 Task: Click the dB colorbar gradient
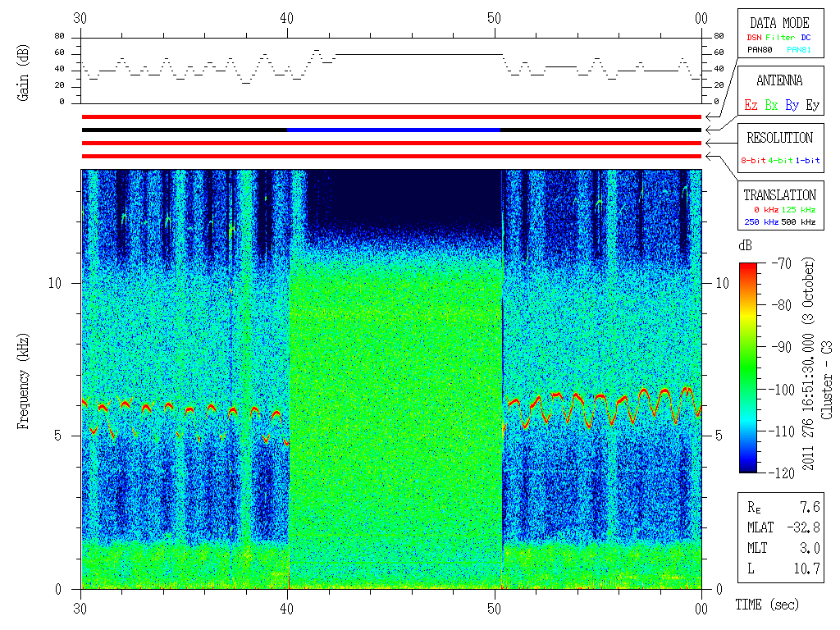(x=748, y=367)
